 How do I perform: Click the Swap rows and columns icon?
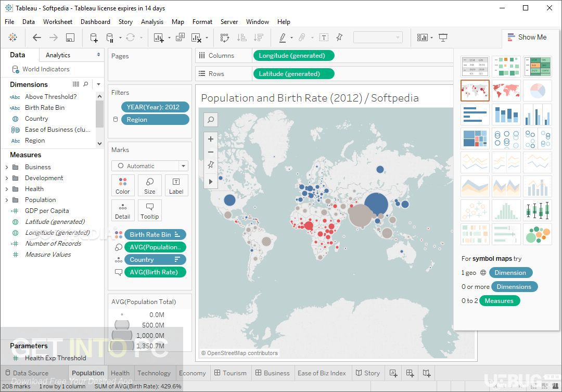(225, 37)
